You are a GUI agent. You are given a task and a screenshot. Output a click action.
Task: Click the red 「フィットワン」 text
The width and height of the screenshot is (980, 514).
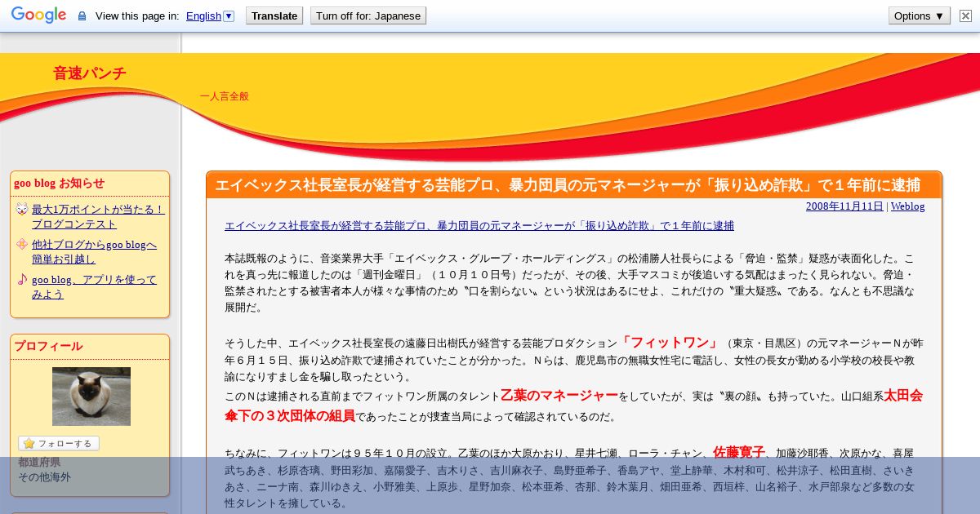point(670,342)
